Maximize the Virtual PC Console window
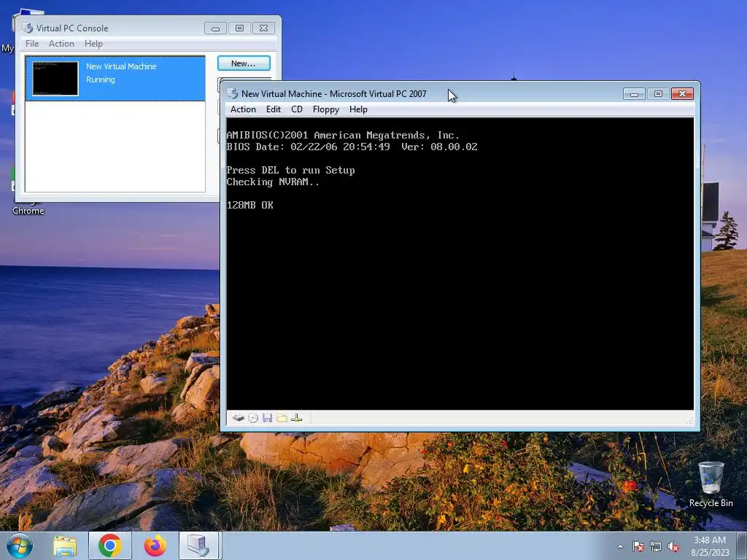Image resolution: width=747 pixels, height=560 pixels. tap(239, 28)
